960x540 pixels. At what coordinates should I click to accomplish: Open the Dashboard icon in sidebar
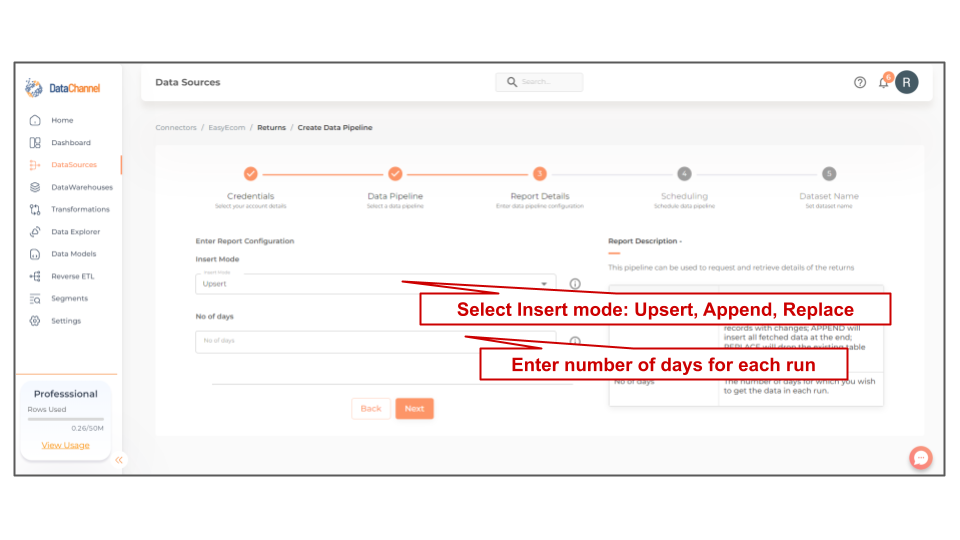pos(35,143)
